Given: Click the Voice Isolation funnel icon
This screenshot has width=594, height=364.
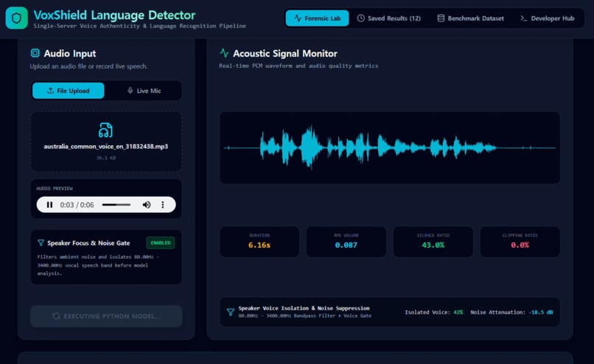Looking at the screenshot, I should [231, 312].
